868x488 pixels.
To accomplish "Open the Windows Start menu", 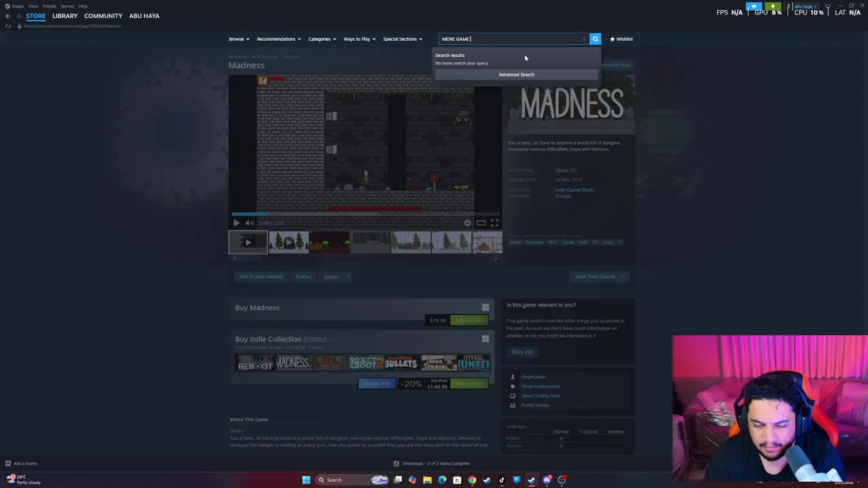I will tap(306, 480).
